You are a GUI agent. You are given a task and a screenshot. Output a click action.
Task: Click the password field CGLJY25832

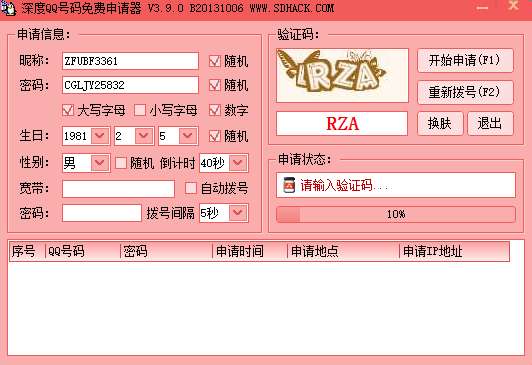130,85
